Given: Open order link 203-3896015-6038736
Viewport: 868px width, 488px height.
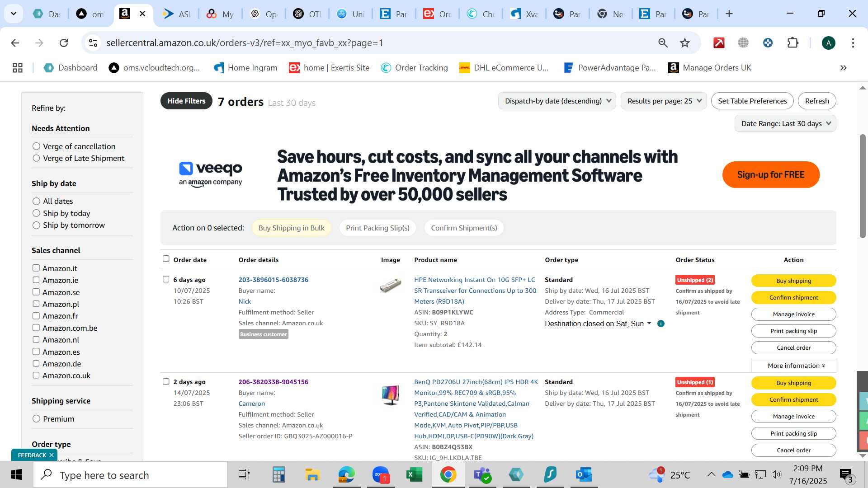Looking at the screenshot, I should coord(274,280).
